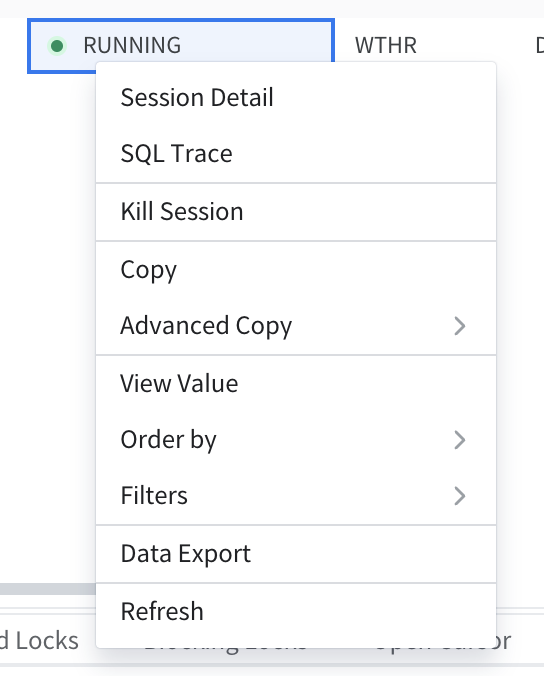
Task: Expand Order by chevron arrow
Action: pyautogui.click(x=460, y=440)
